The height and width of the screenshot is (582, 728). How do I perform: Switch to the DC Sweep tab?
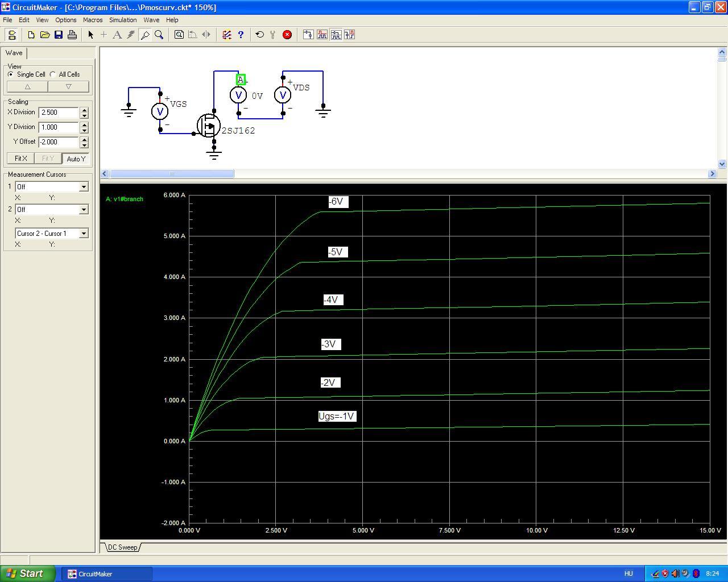[x=123, y=547]
